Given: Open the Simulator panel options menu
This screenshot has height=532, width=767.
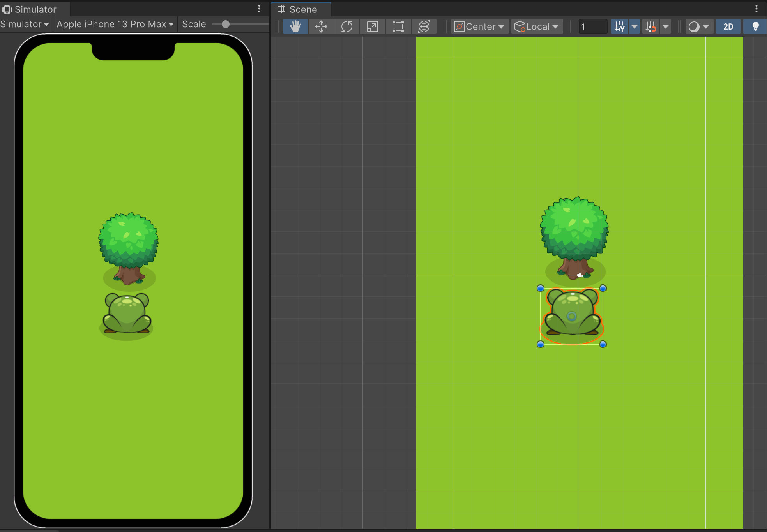Looking at the screenshot, I should pyautogui.click(x=259, y=9).
